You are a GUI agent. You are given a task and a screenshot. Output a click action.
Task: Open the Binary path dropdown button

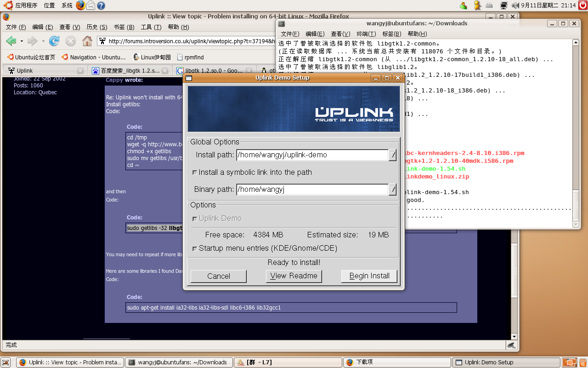coord(392,190)
